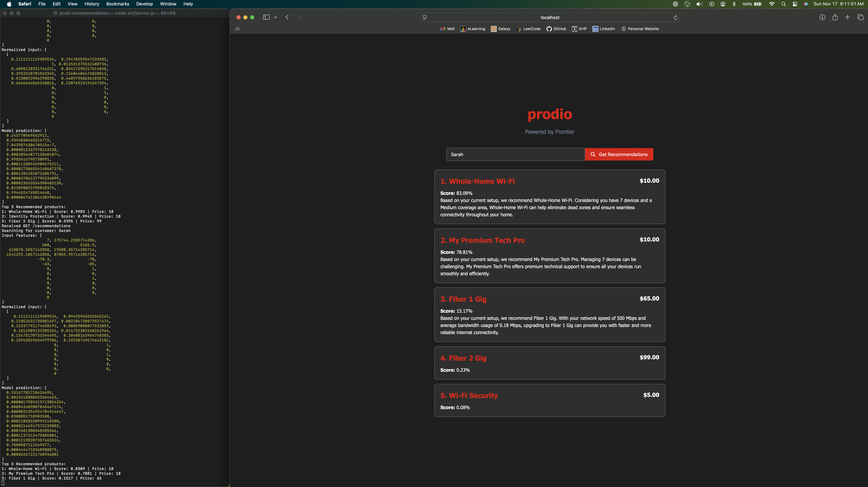This screenshot has height=487, width=868.
Task: Reload page with the refresh icon
Action: point(675,18)
